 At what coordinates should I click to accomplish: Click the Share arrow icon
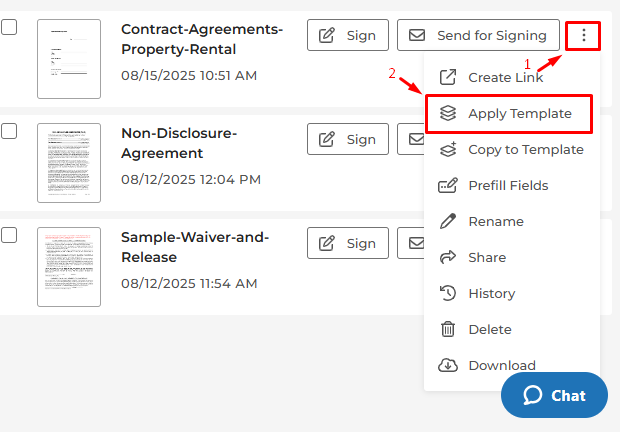[449, 257]
